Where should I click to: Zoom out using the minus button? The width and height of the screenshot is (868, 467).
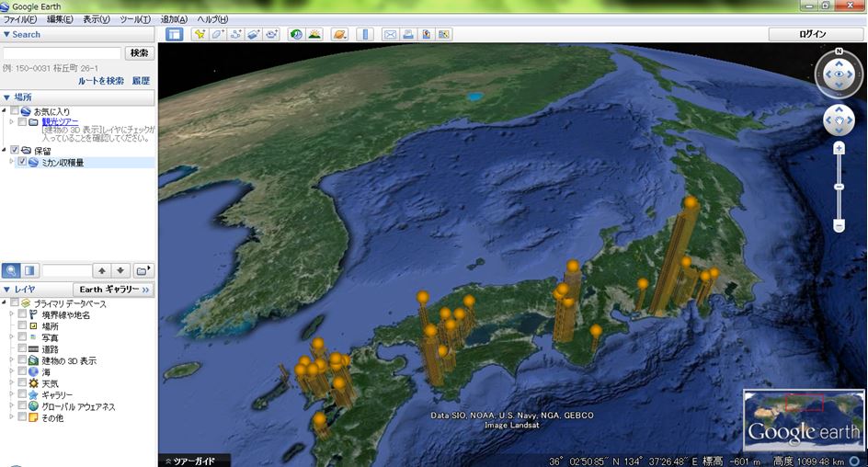pos(839,226)
